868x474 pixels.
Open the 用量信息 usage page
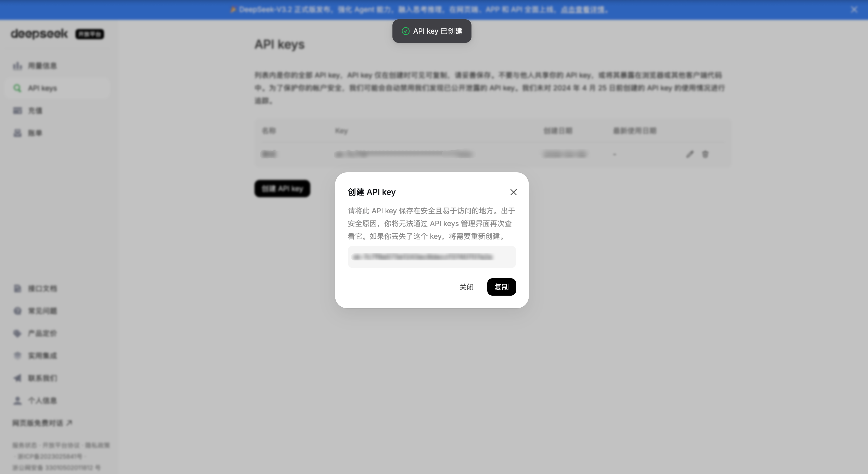42,66
